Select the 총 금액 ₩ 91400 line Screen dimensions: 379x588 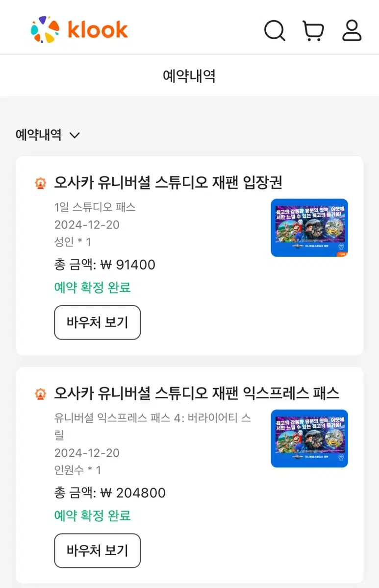104,265
